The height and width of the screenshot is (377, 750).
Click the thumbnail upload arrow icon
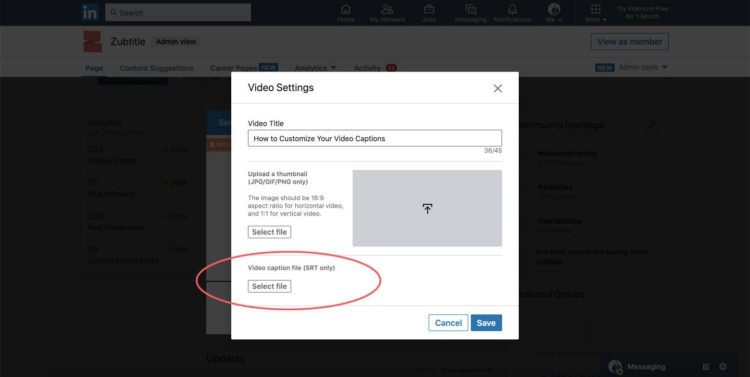pos(427,209)
